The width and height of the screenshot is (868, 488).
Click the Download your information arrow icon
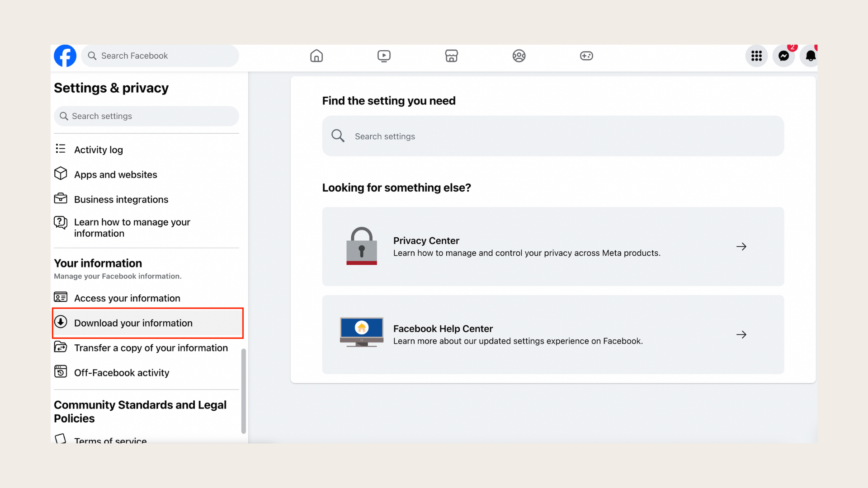[61, 322]
